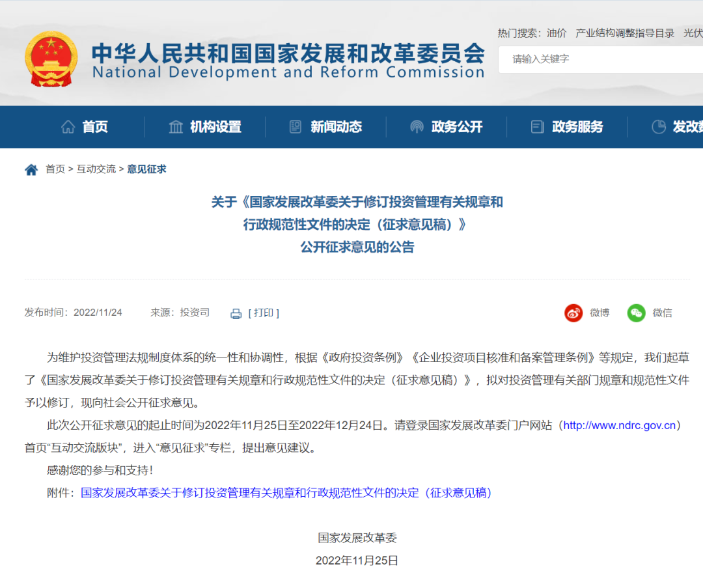The height and width of the screenshot is (588, 703).
Task: Click the broadcast icon beside 政务公开
Action: point(417,127)
